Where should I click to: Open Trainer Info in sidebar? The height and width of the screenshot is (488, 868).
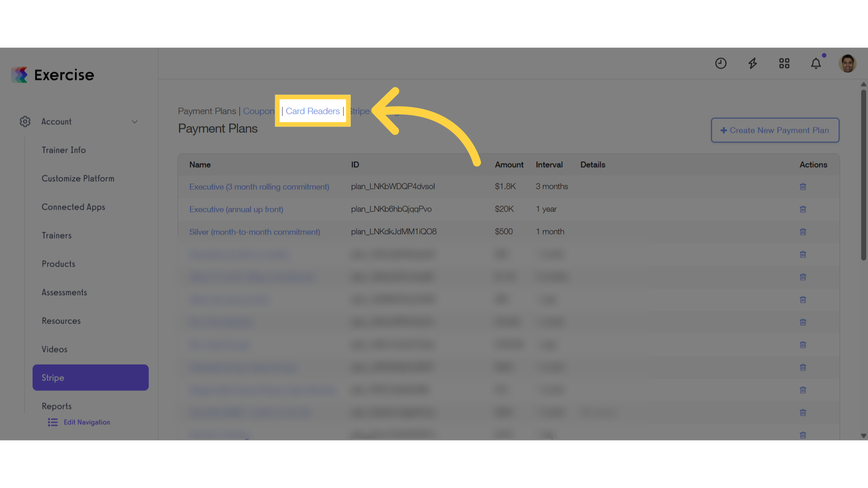[64, 150]
